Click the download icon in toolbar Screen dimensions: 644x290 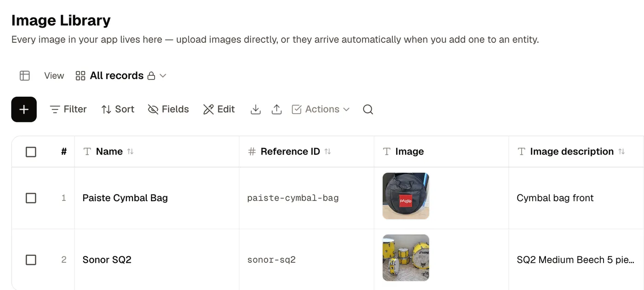point(256,109)
